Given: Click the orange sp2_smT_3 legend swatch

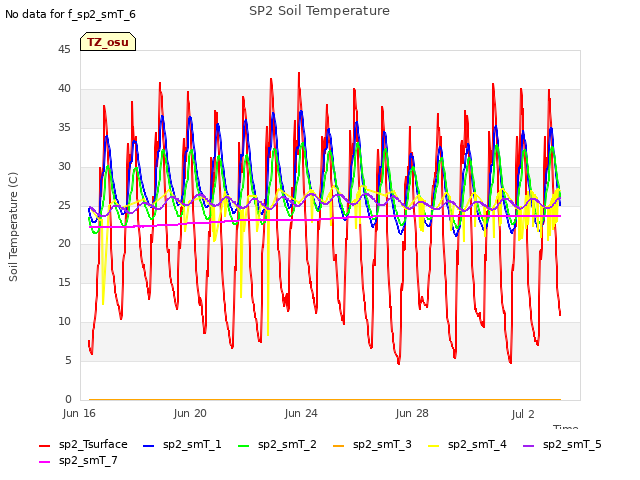Looking at the screenshot, I should [x=339, y=446].
